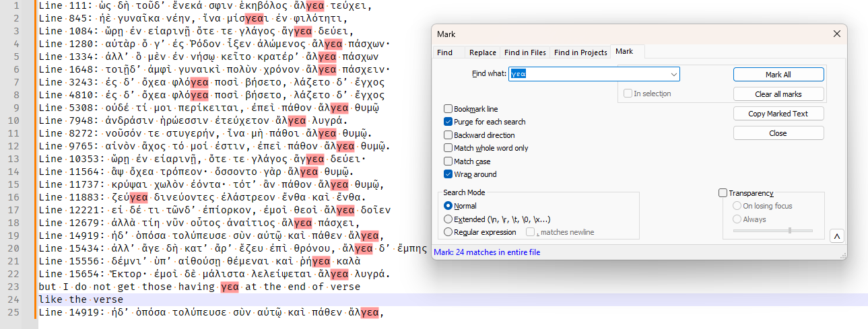Click Clear all marks button
This screenshot has height=329, width=868.
pyautogui.click(x=778, y=94)
